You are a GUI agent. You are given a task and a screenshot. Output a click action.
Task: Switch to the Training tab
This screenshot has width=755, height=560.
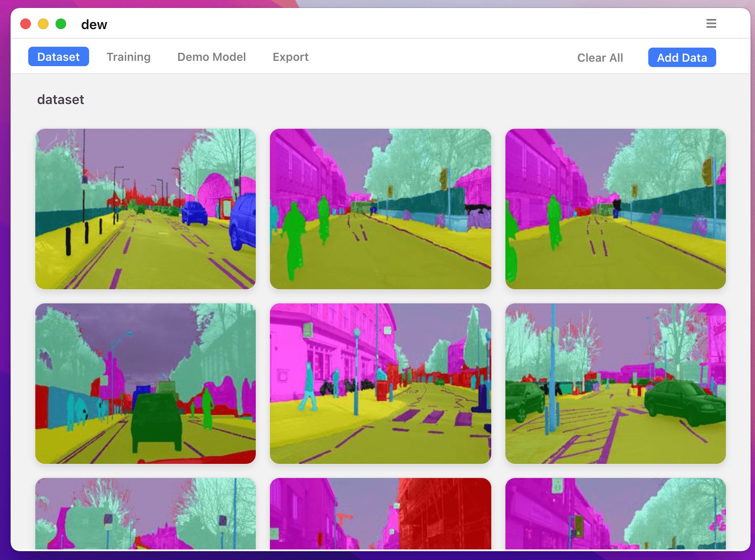pyautogui.click(x=128, y=57)
